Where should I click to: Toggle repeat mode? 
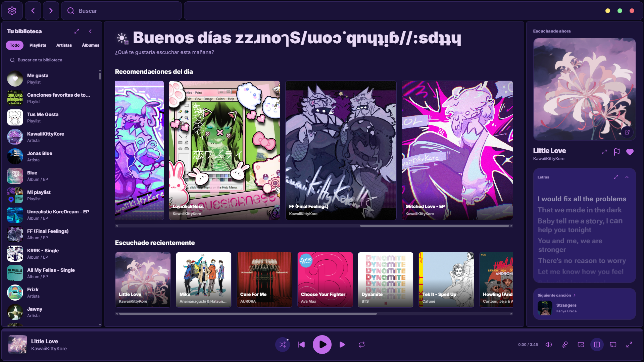(x=362, y=345)
